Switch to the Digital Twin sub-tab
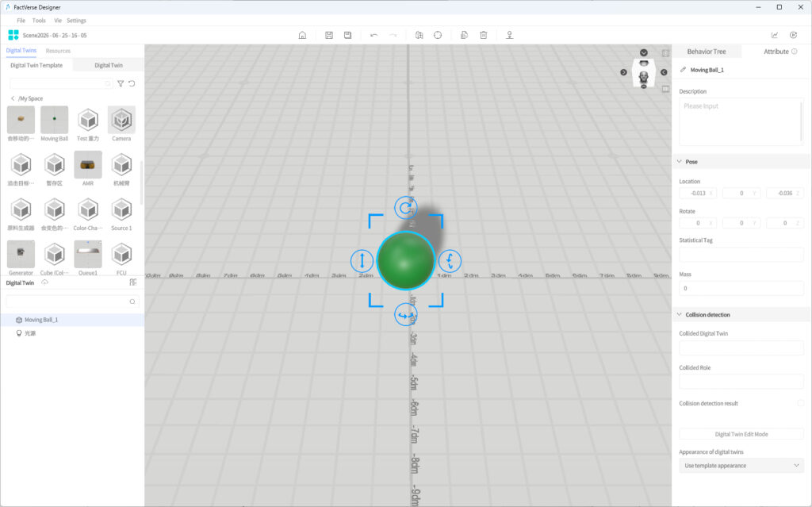 click(109, 65)
